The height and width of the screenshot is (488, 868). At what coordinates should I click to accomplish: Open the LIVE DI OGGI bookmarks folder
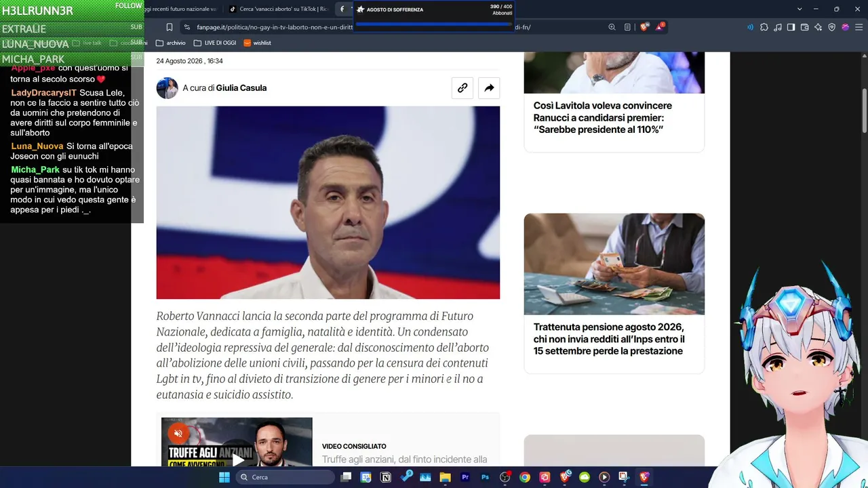click(x=215, y=43)
